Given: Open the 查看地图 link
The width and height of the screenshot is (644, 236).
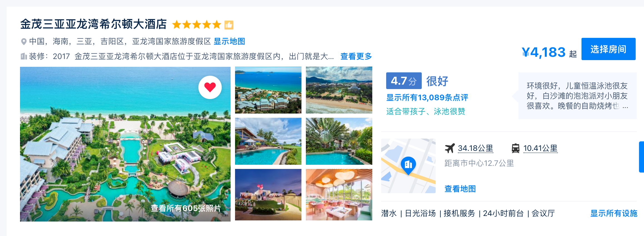Looking at the screenshot, I should click(460, 189).
